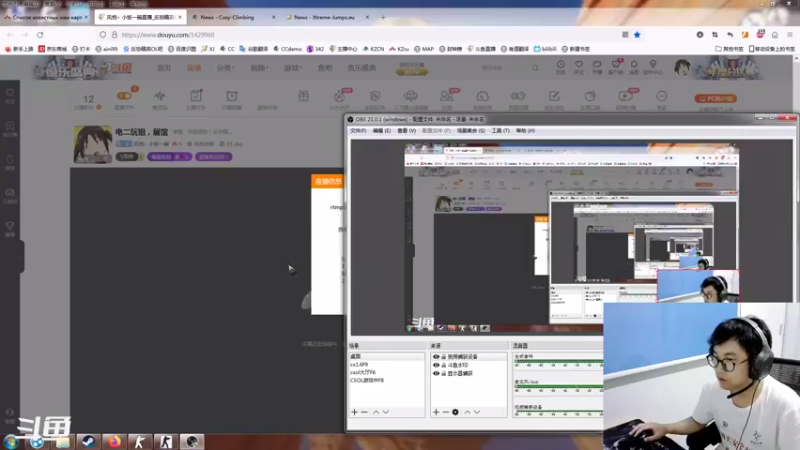Image resolution: width=800 pixels, height=450 pixels.
Task: Open OBS 场景集合(S) menu
Action: [x=471, y=131]
